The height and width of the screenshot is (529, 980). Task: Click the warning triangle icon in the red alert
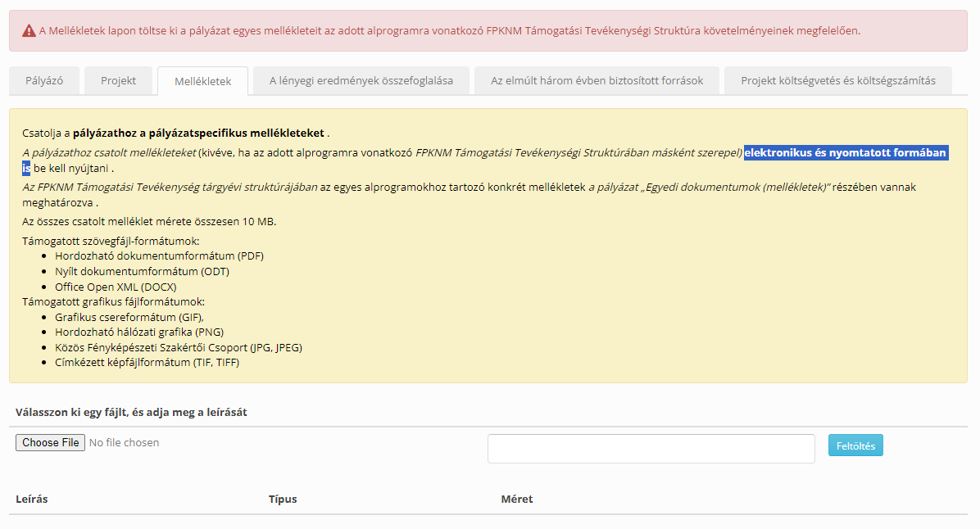(29, 31)
